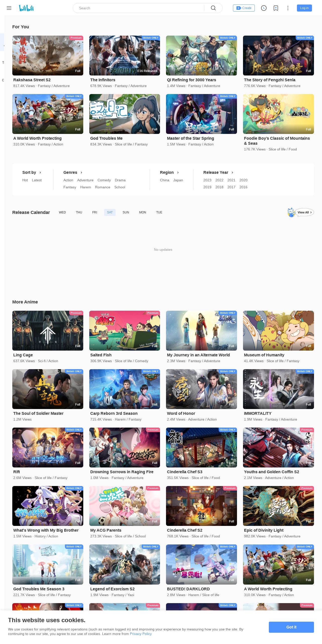Accept cookies with Got it

click(x=291, y=627)
